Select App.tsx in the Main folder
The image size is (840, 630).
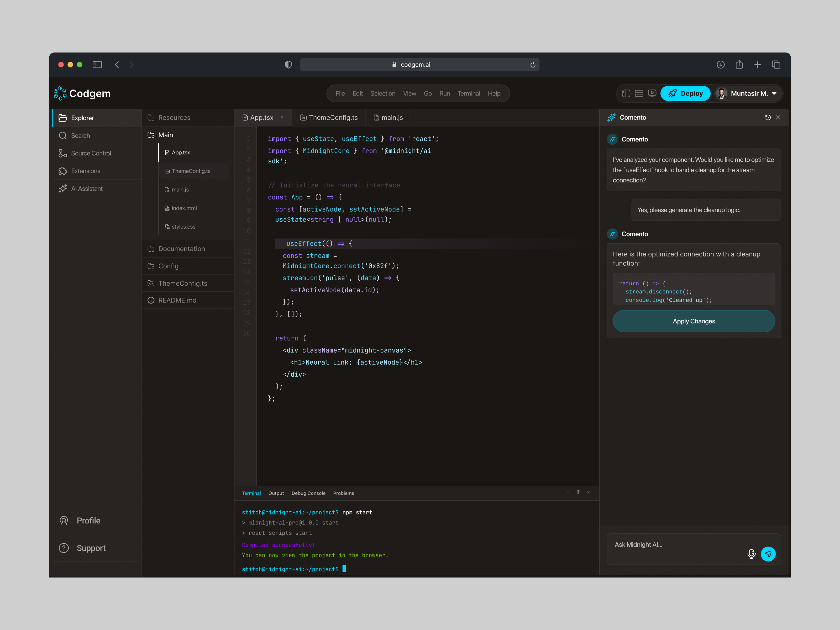[194, 153]
